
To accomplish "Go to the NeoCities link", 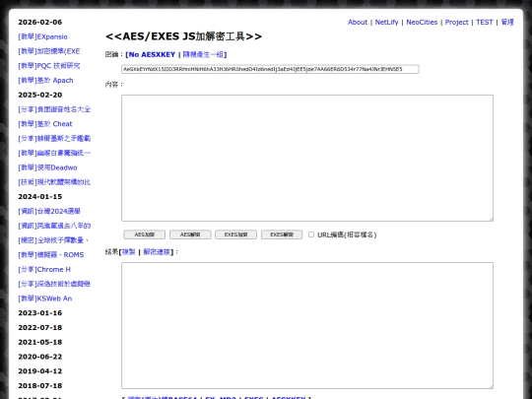I will (422, 22).
